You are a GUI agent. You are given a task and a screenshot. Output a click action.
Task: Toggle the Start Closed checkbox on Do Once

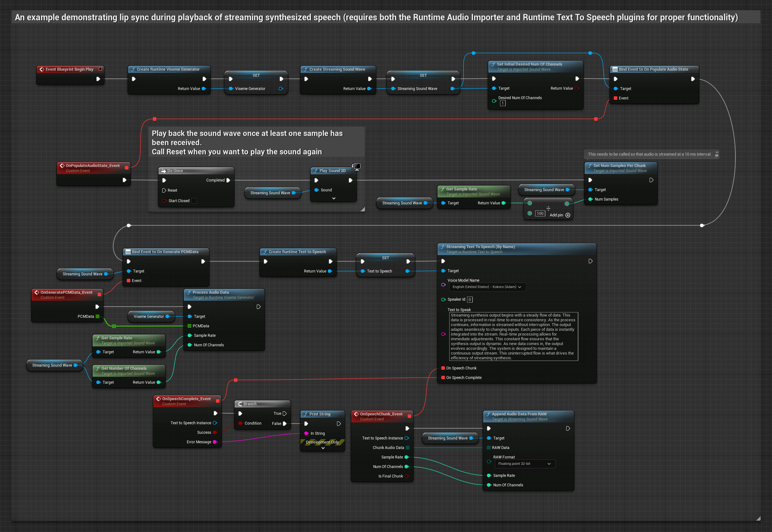[x=194, y=201]
